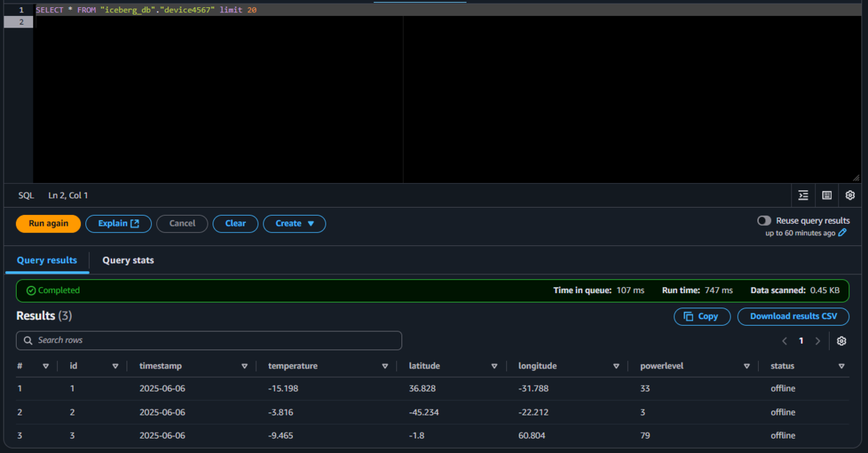Click the Cancel button
Image resolution: width=868 pixels, height=453 pixels.
182,224
